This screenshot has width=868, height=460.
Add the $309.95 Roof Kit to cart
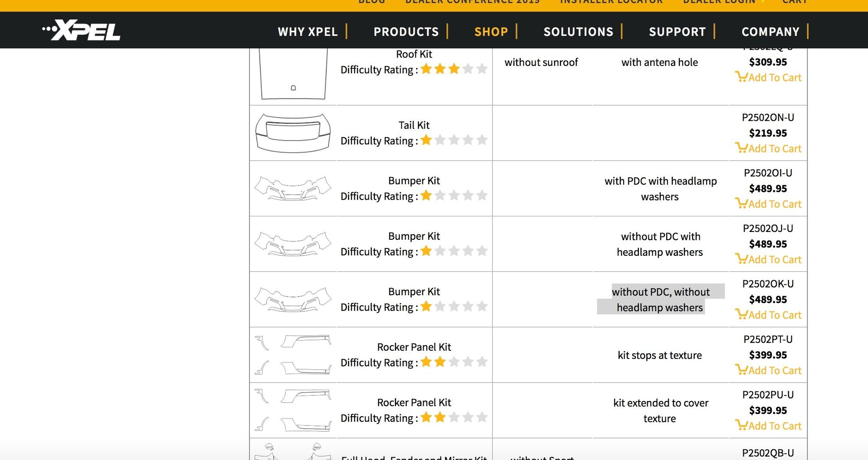click(x=768, y=78)
